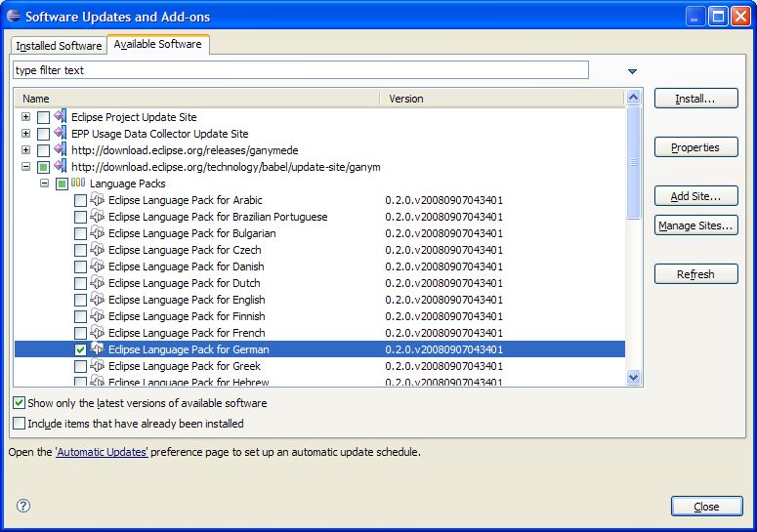Close the Software Updates dialog

pos(706,507)
